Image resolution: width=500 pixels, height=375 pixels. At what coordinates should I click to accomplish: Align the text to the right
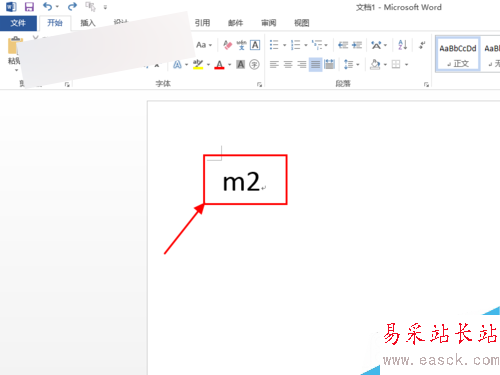click(x=302, y=64)
